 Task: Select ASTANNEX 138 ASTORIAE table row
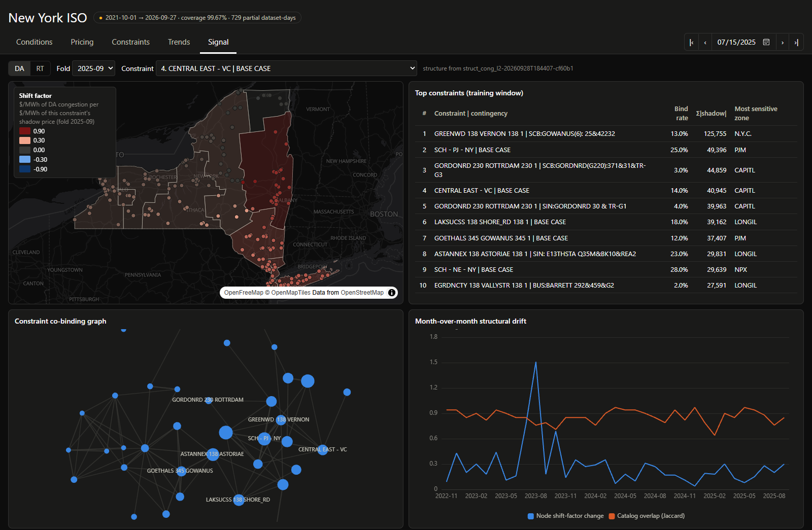[x=606, y=254]
